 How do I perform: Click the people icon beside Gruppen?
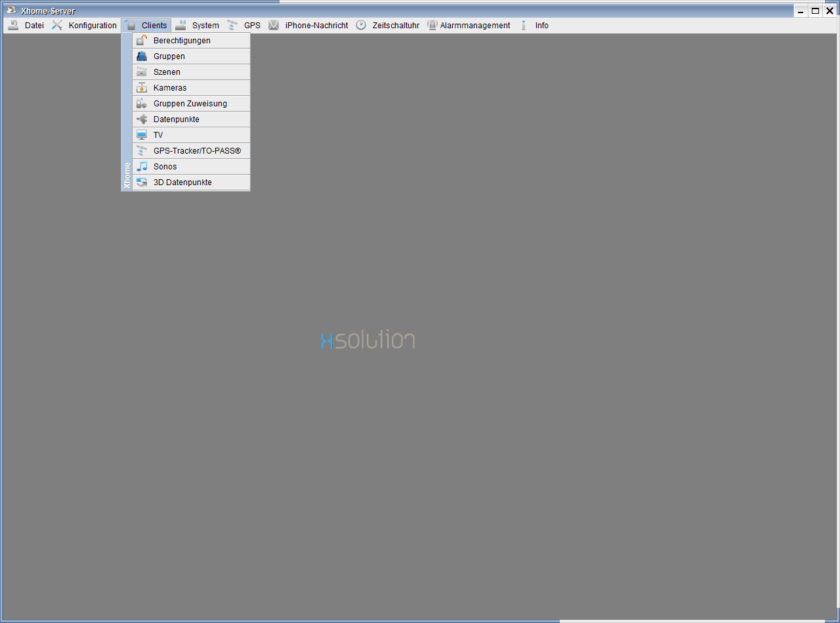[141, 56]
